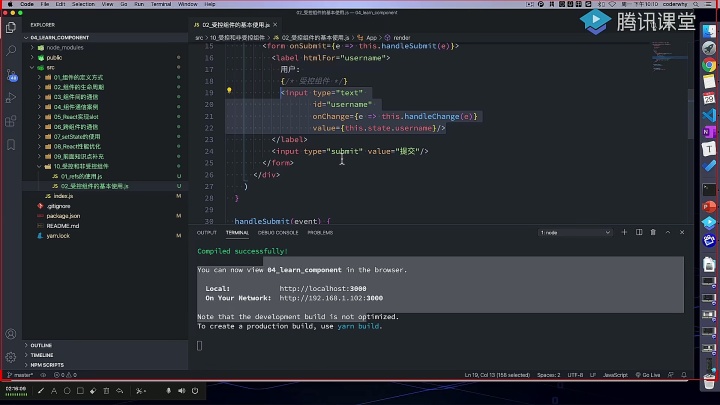Open Run and Debug view
The height and width of the screenshot is (405, 720).
[11, 98]
